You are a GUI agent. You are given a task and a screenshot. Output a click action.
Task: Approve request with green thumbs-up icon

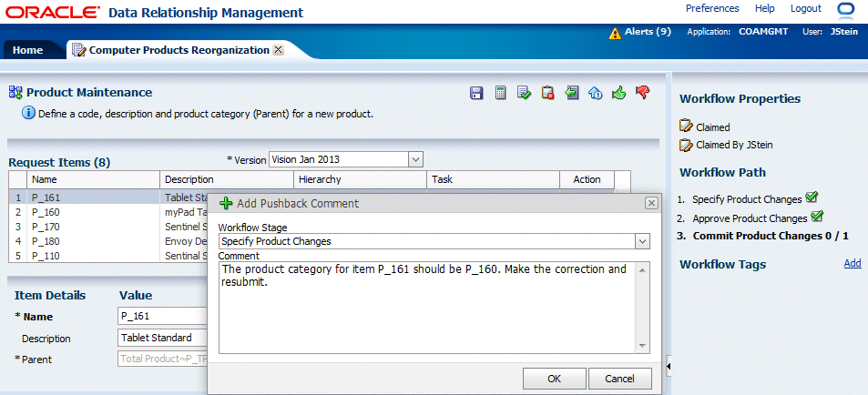tap(619, 93)
